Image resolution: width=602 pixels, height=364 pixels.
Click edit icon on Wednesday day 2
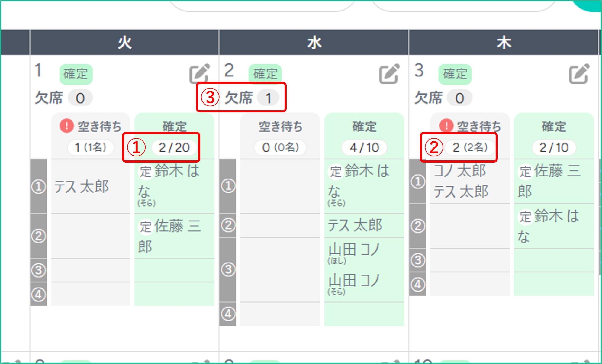389,73
